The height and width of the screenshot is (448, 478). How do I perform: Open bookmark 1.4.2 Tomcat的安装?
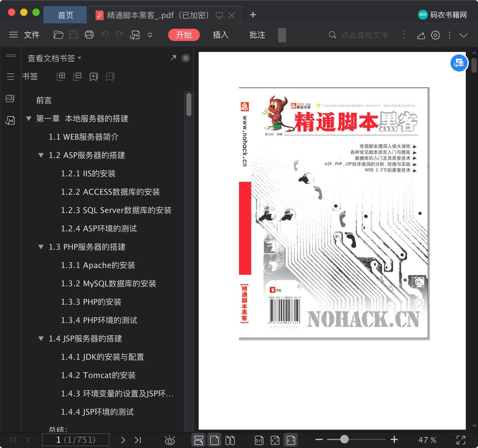tap(98, 375)
